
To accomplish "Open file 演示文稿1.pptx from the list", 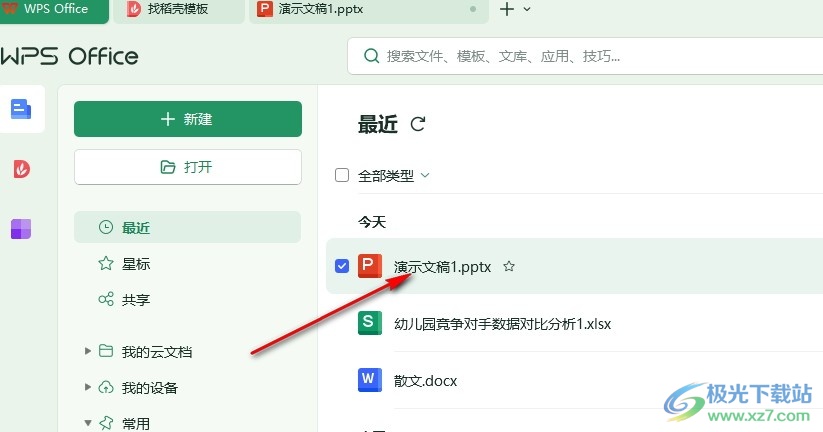I will pos(442,267).
